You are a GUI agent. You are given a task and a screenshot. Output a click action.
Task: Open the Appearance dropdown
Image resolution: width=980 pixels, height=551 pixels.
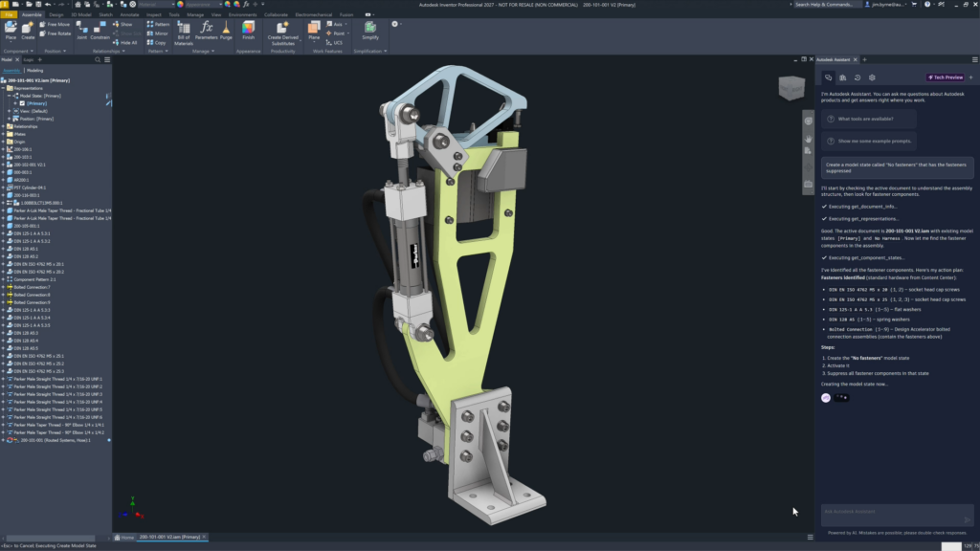pos(204,5)
